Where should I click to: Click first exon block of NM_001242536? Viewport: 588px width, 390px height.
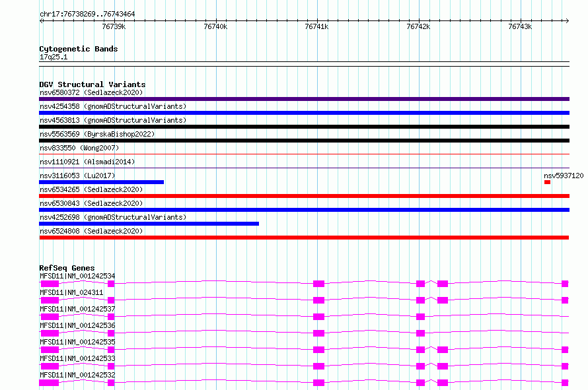point(49,333)
